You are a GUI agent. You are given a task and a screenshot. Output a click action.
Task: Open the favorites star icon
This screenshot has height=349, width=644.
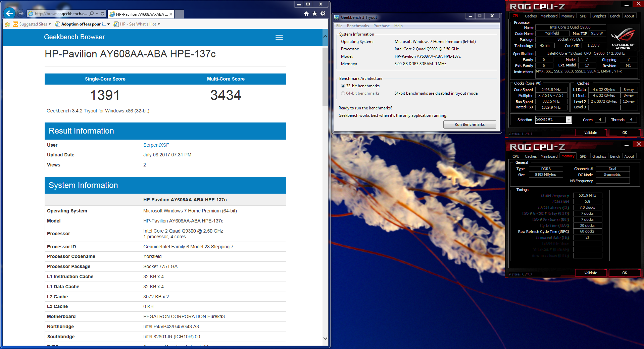pyautogui.click(x=314, y=13)
